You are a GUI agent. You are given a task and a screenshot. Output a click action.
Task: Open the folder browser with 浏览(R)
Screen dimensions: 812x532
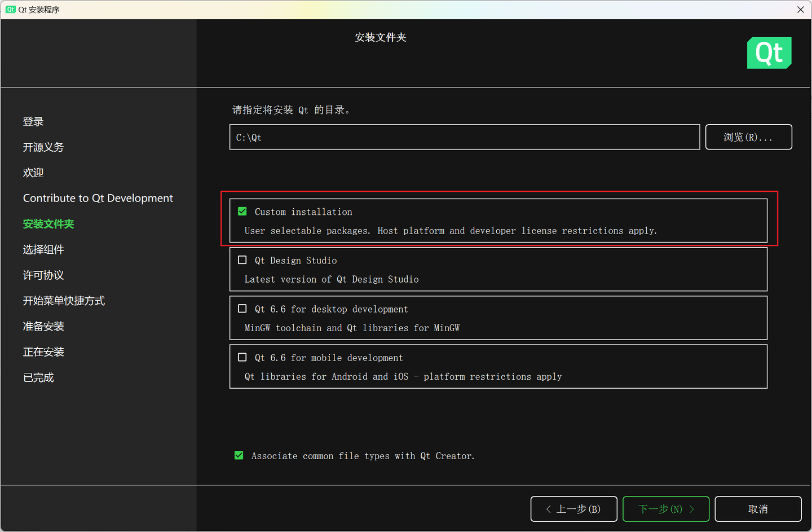click(748, 137)
